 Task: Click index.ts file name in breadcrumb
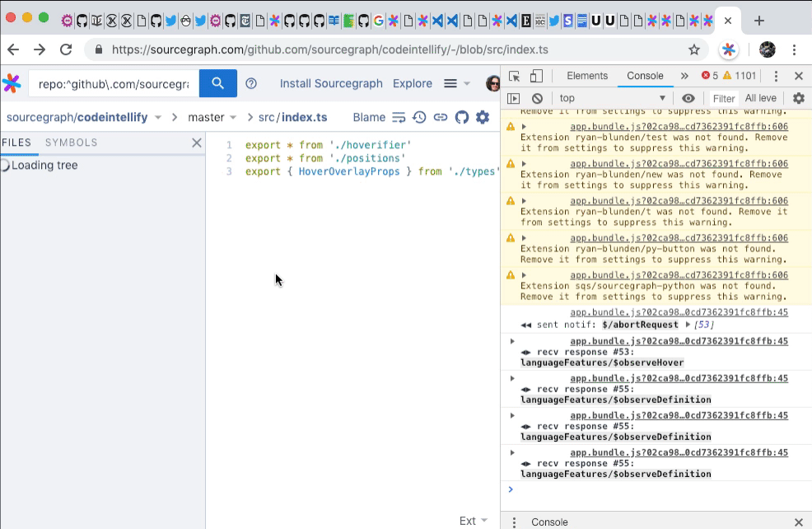pos(305,118)
